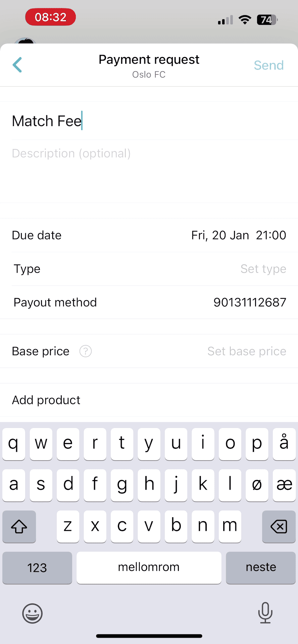Toggle the shift key
The width and height of the screenshot is (298, 644).
(19, 526)
